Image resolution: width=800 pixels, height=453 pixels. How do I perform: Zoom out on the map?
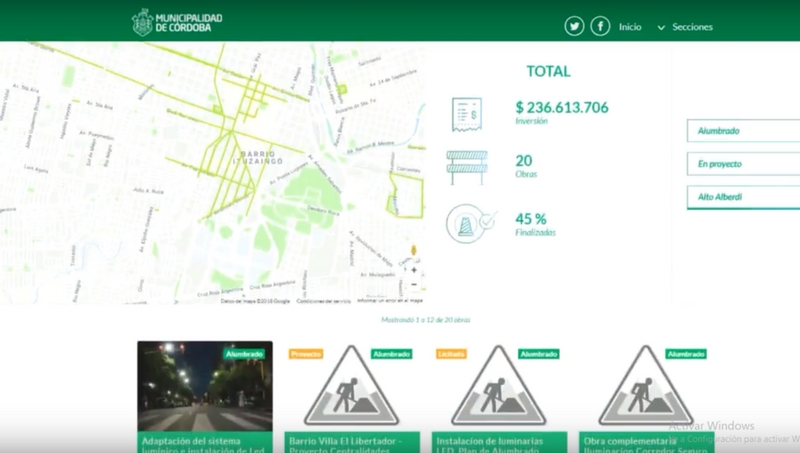point(413,284)
